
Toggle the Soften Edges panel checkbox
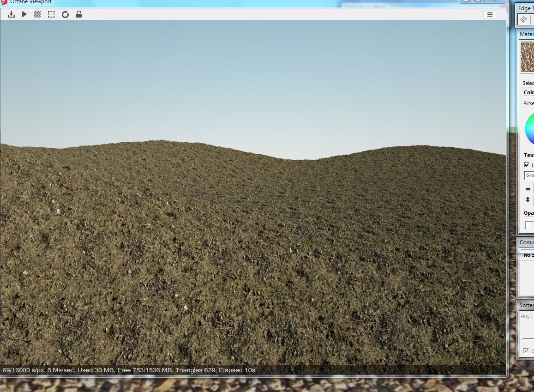[x=526, y=350]
